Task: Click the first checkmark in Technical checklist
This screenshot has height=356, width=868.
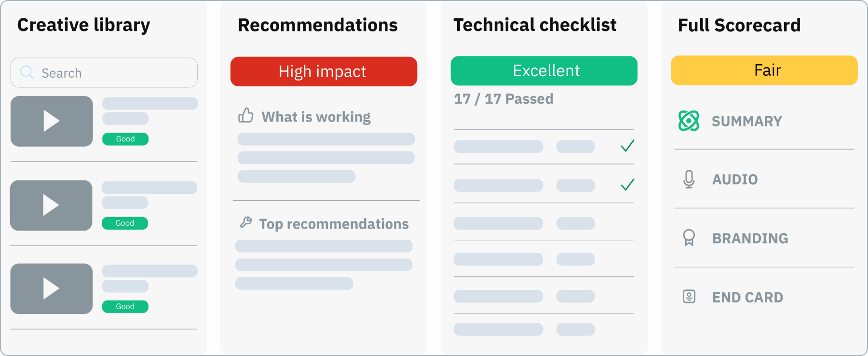Action: (x=627, y=146)
